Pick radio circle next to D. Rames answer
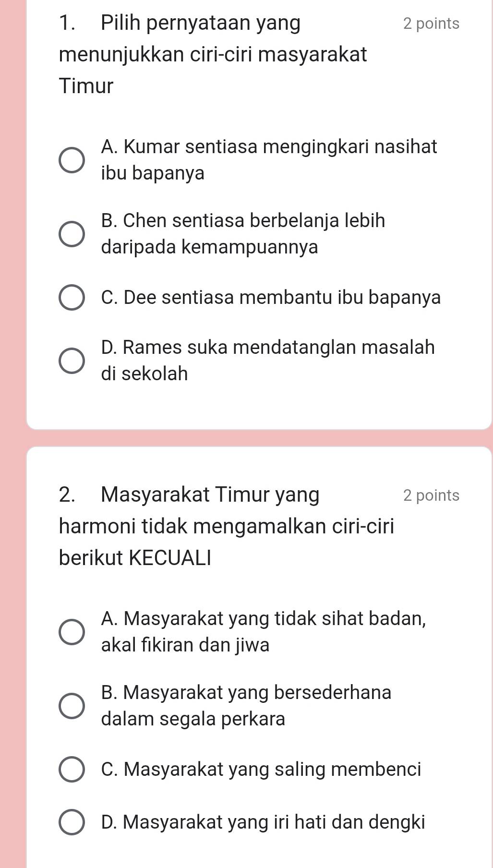This screenshot has height=868, width=493. [72, 360]
